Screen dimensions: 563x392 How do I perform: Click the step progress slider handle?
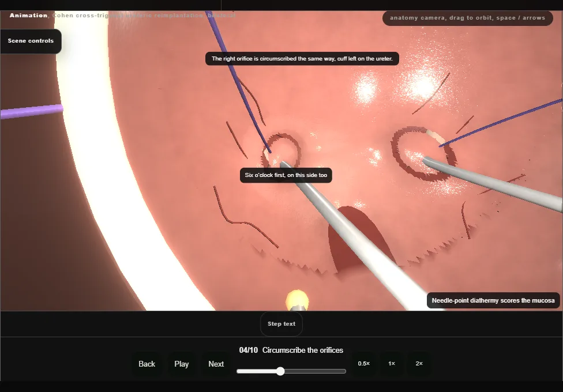280,371
